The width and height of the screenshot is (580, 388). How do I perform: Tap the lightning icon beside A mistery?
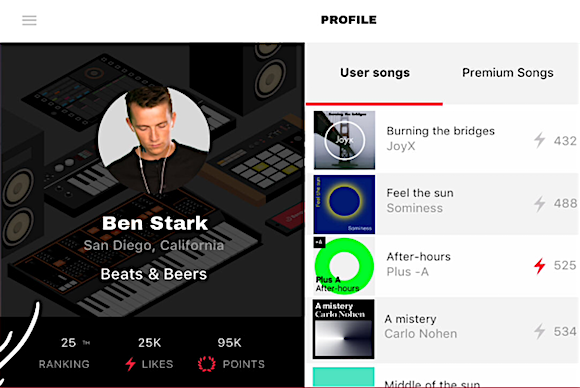pyautogui.click(x=540, y=331)
